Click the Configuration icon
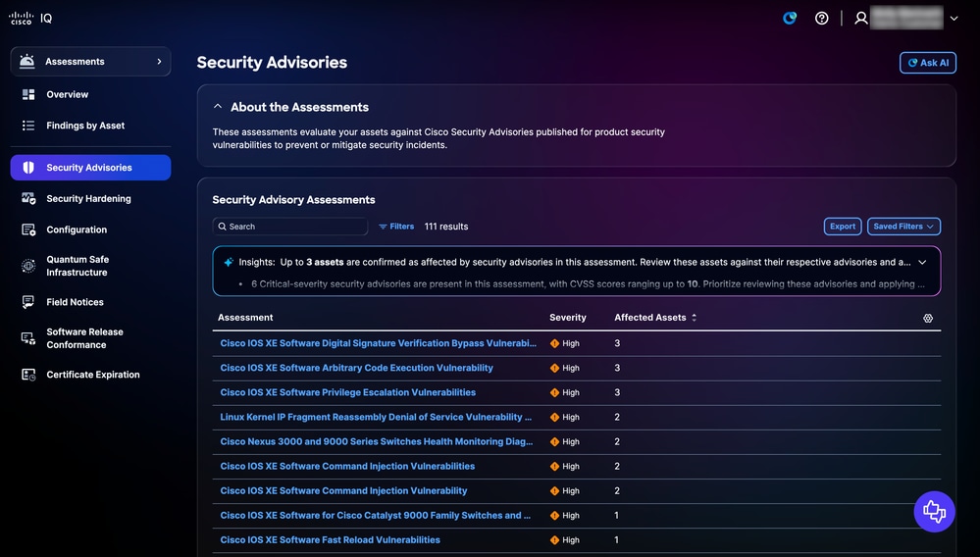This screenshot has height=557, width=980. click(28, 229)
